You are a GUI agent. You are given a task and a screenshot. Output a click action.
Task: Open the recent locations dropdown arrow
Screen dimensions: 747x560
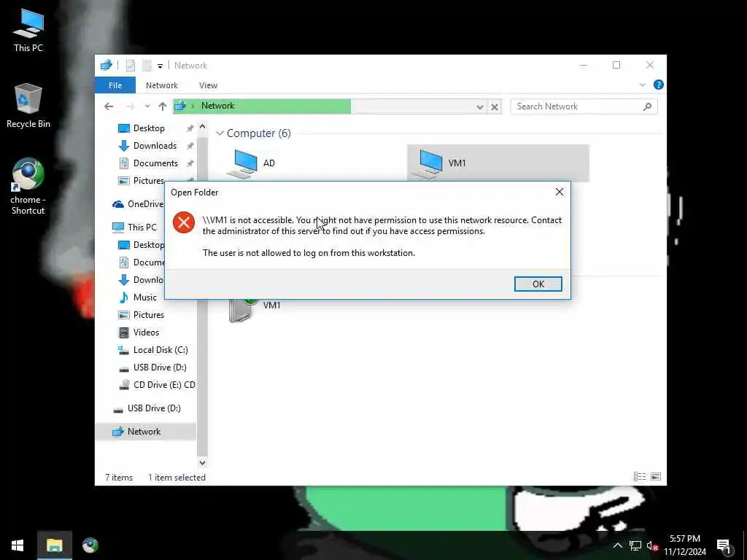pos(147,106)
